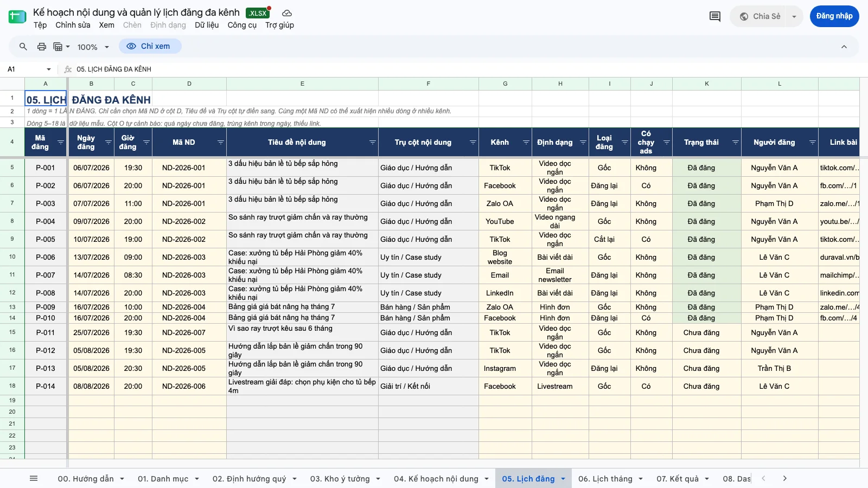Switch to the 06. Lịch tháng sheet tab
Image resolution: width=868 pixels, height=488 pixels.
pyautogui.click(x=605, y=479)
